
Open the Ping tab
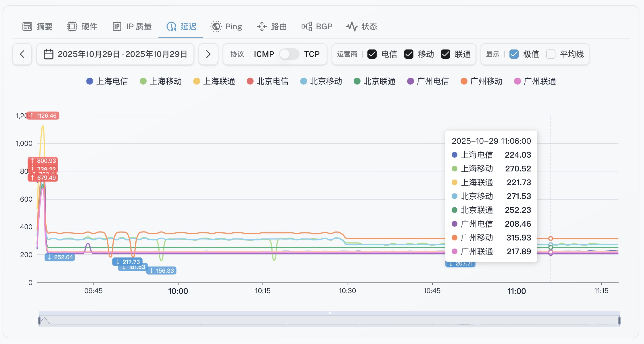[x=233, y=26]
